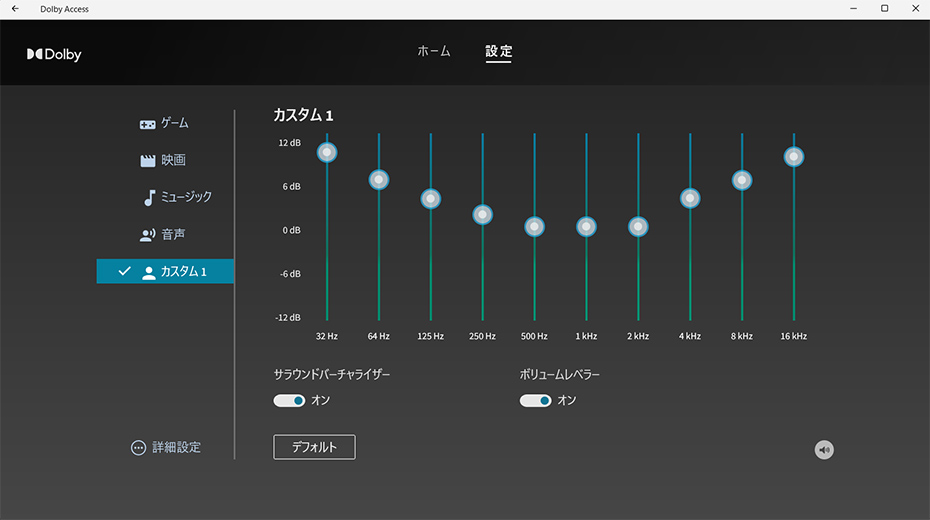The height and width of the screenshot is (520, 930).
Task: Click the music note icon for ミュージック
Action: [x=148, y=197]
